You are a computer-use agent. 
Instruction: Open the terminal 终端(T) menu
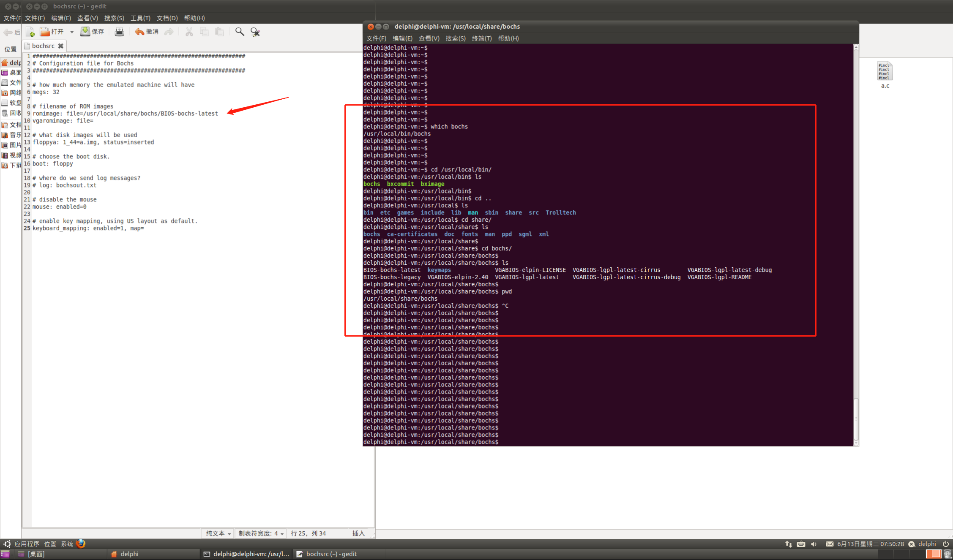pos(481,38)
